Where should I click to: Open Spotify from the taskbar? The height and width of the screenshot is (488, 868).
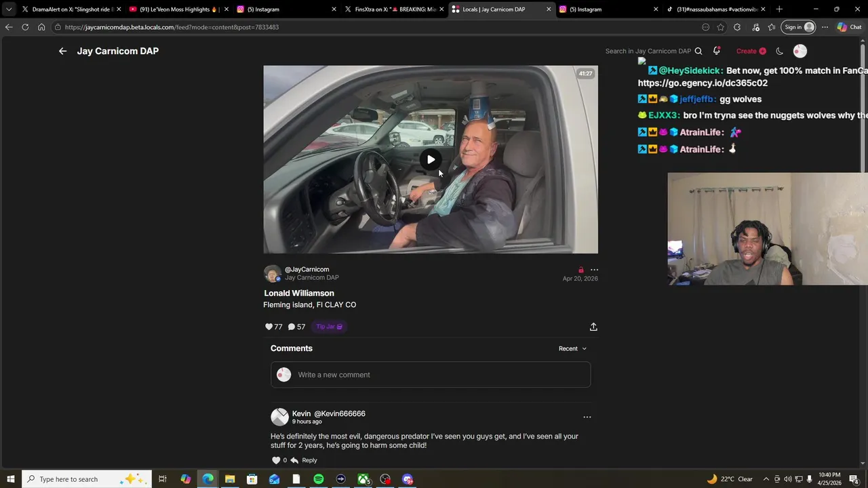319,479
